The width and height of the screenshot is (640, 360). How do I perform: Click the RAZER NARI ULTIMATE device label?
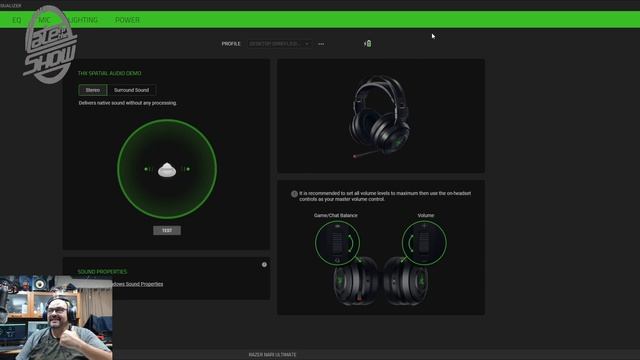[x=272, y=355]
